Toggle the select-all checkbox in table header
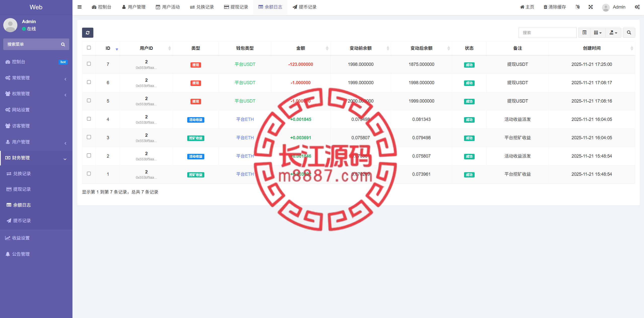 (x=89, y=48)
